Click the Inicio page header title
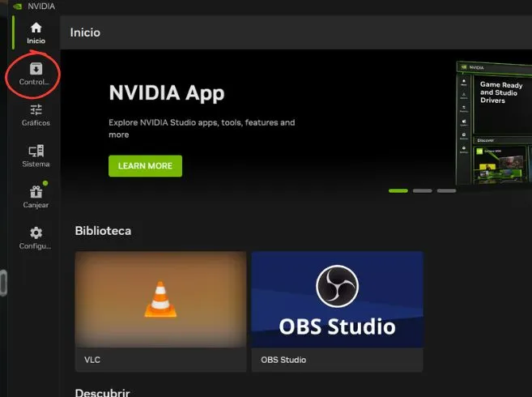Viewport: 532px width, 397px height. pos(85,32)
